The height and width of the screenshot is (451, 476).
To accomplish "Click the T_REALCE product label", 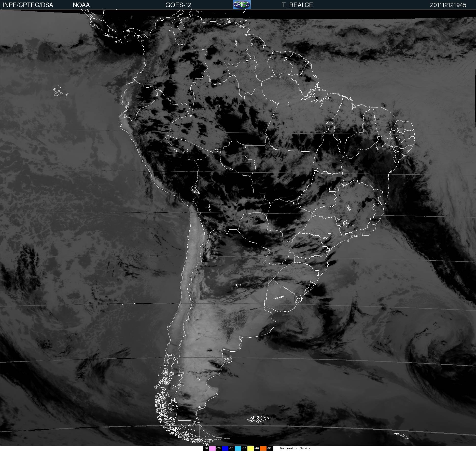I will coord(297,5).
